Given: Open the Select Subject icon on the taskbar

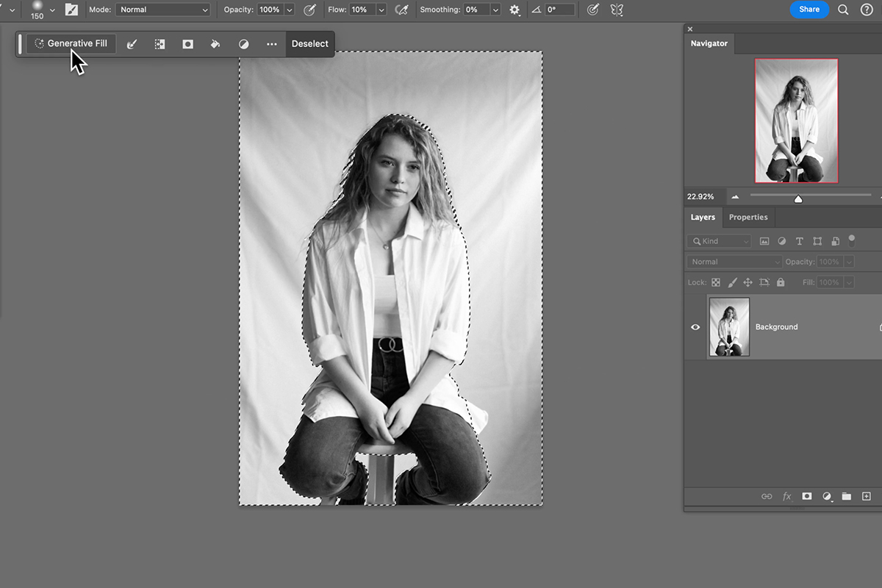Looking at the screenshot, I should tap(159, 43).
